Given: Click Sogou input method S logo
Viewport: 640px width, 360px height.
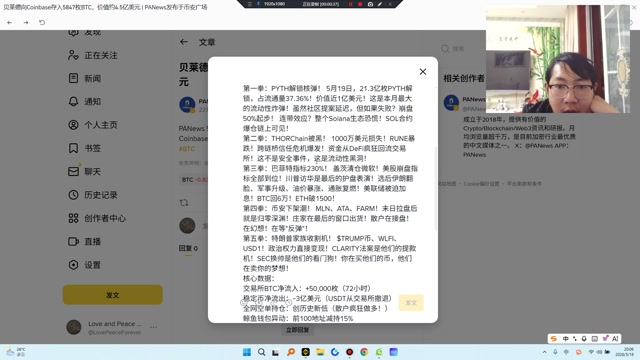Looking at the screenshot, I should click(x=553, y=338).
